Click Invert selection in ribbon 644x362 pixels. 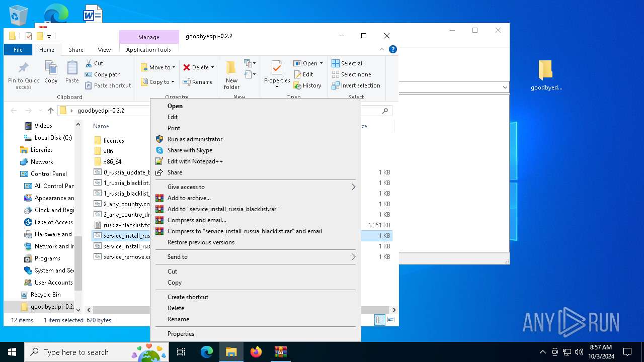tap(356, 85)
